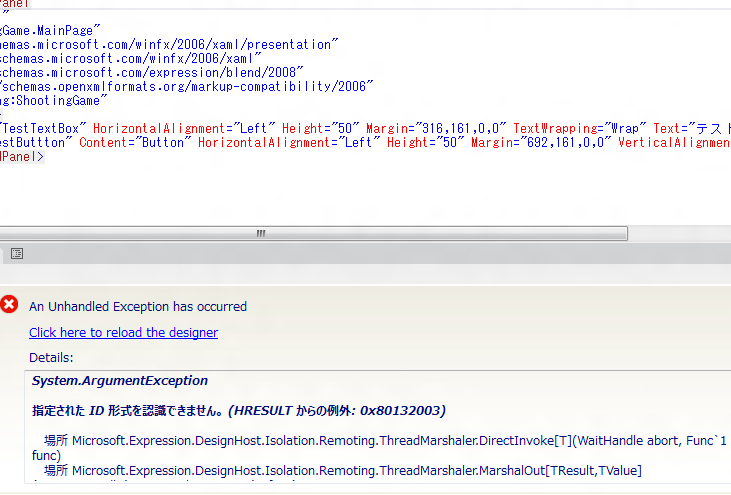
Task: Click the HRESULT 0x80132003 error message
Action: (x=238, y=410)
